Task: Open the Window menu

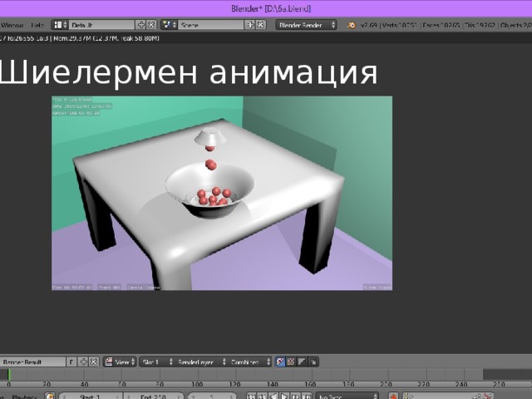Action: point(12,25)
